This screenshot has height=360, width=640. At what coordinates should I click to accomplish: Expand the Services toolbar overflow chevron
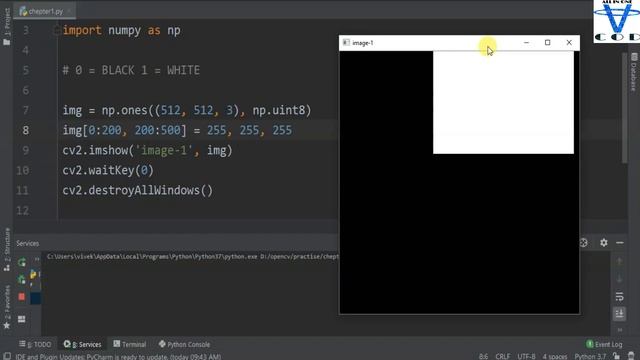(37, 259)
